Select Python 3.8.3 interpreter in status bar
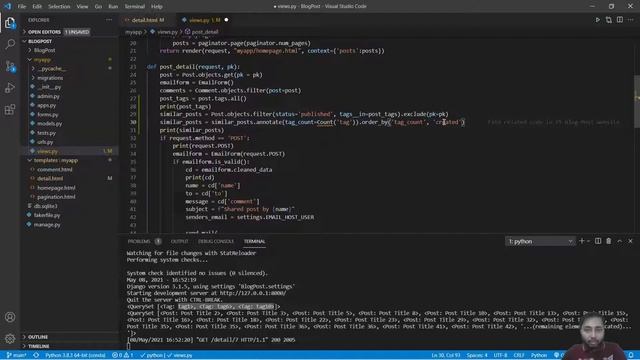 tap(75, 355)
